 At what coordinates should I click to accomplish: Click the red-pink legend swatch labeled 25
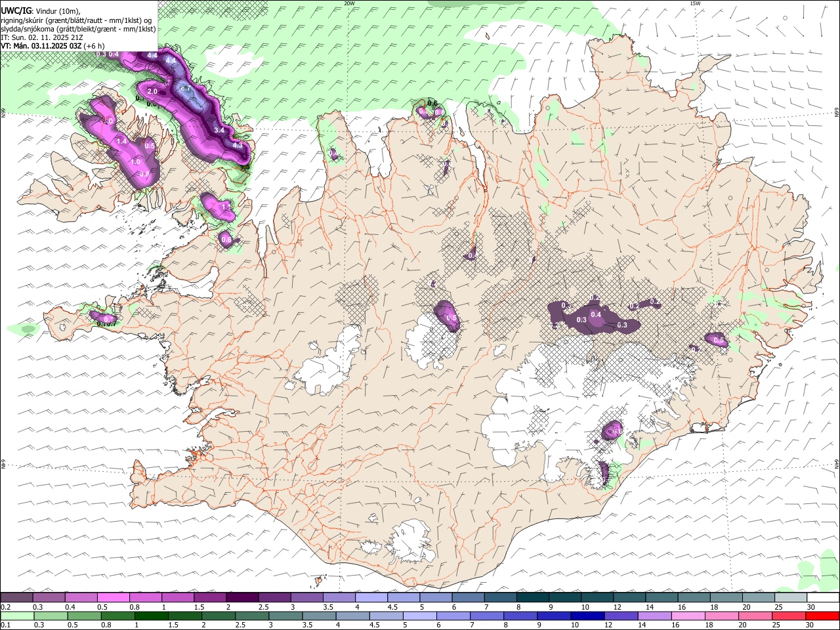(789, 616)
